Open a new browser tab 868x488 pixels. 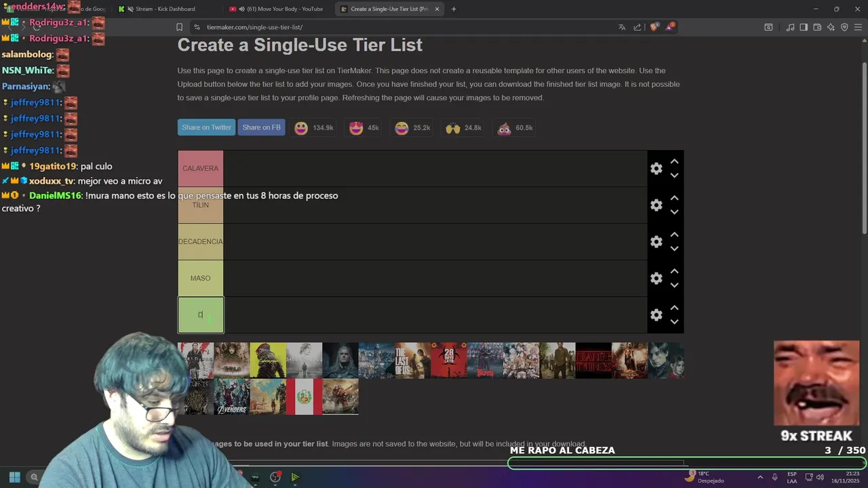point(454,9)
